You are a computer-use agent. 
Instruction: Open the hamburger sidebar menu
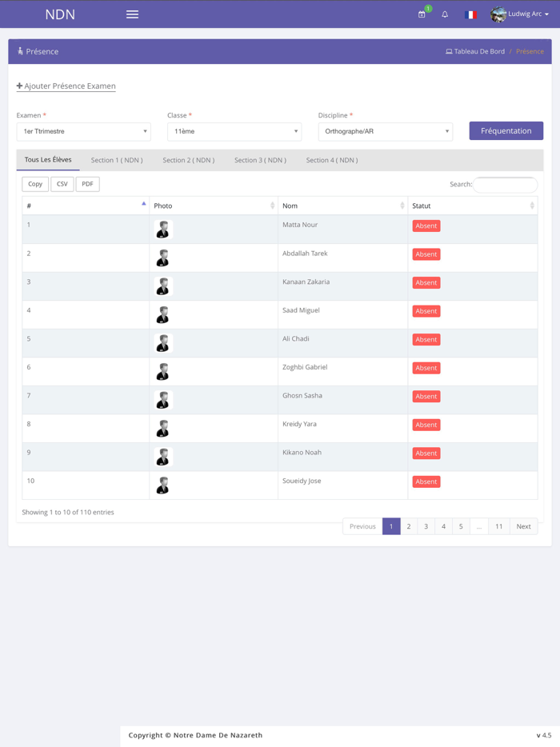tap(133, 14)
